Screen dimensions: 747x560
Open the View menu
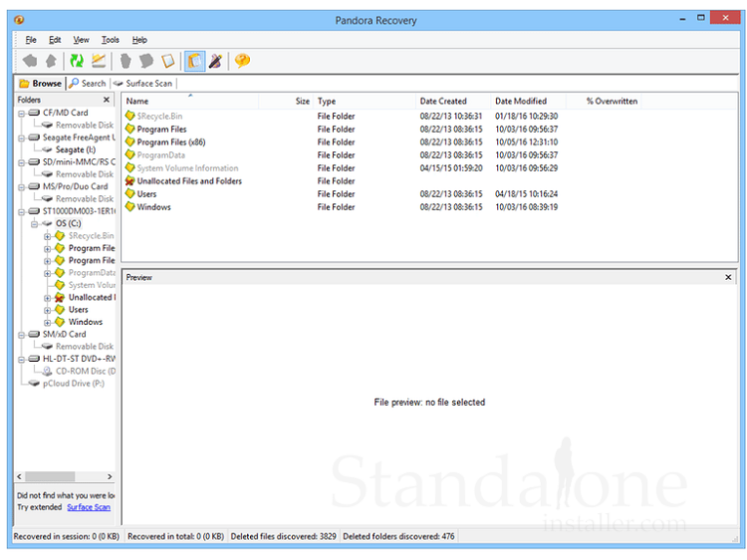coord(81,40)
